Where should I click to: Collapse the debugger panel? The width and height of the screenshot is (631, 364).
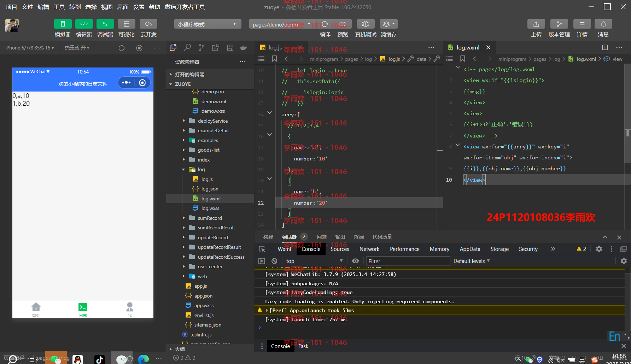(605, 237)
